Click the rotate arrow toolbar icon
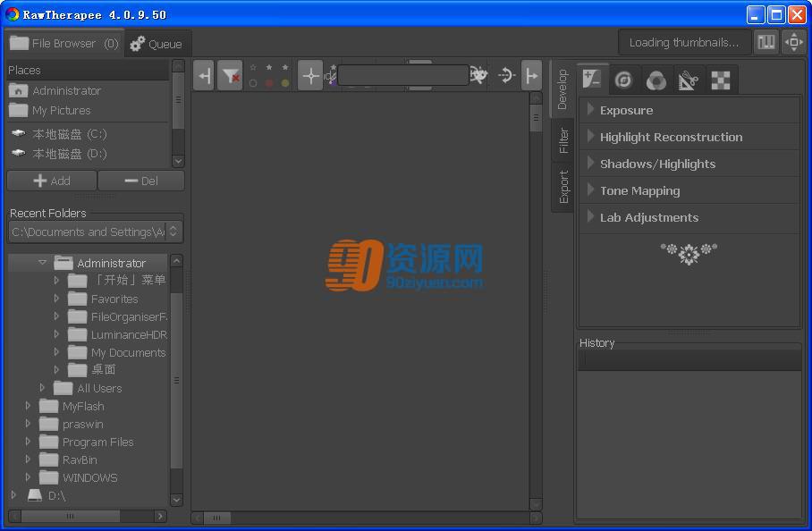This screenshot has width=812, height=531. tap(506, 76)
